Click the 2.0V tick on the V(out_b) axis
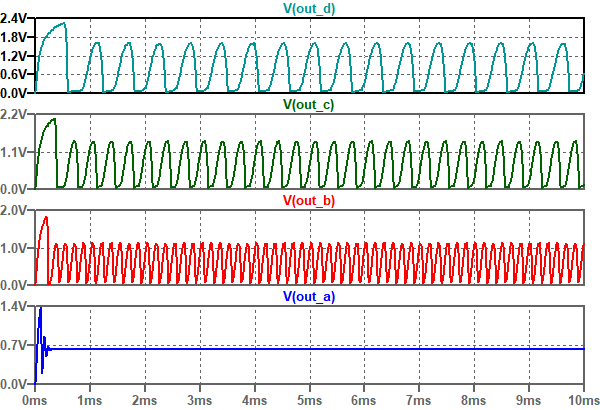Screen dimensions: 600x410 point(17,212)
